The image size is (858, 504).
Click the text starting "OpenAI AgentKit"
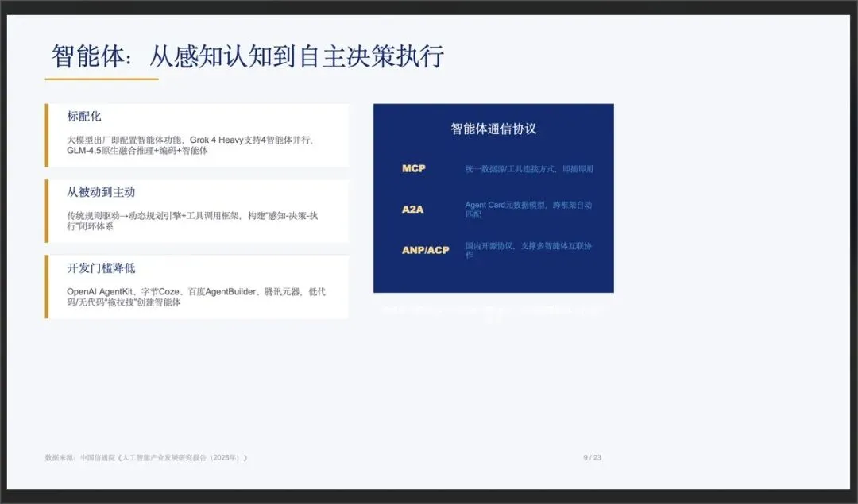coord(196,297)
